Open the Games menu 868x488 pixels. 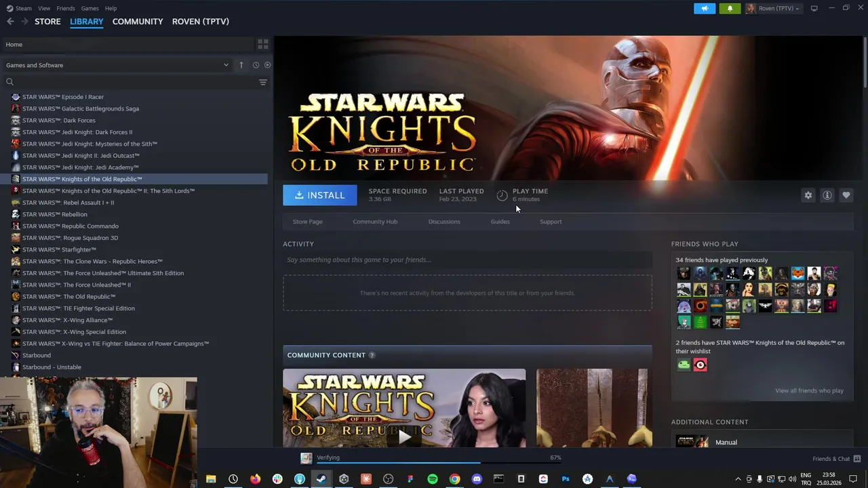point(90,8)
